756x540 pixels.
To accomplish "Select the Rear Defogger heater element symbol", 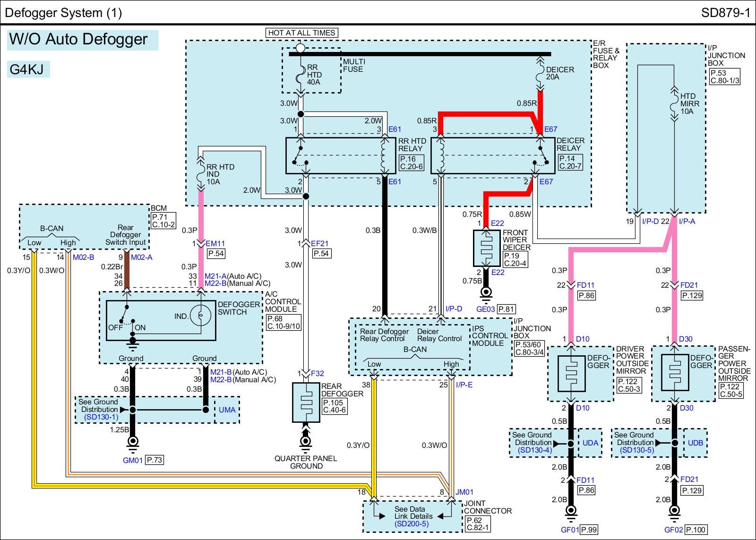I will (x=306, y=402).
